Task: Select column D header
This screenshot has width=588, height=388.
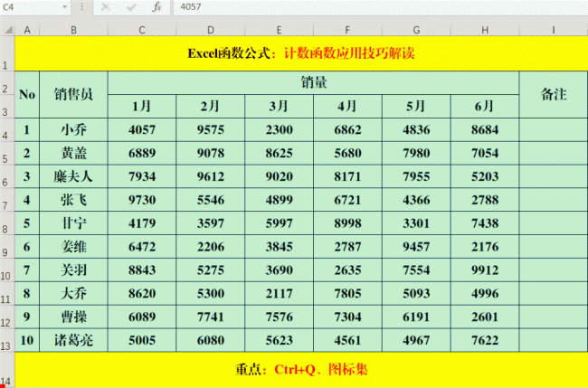Action: 211,30
